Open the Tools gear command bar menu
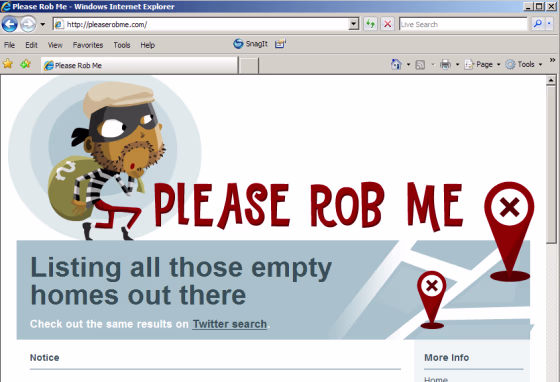Viewport: 560px width, 382px height. pos(524,64)
